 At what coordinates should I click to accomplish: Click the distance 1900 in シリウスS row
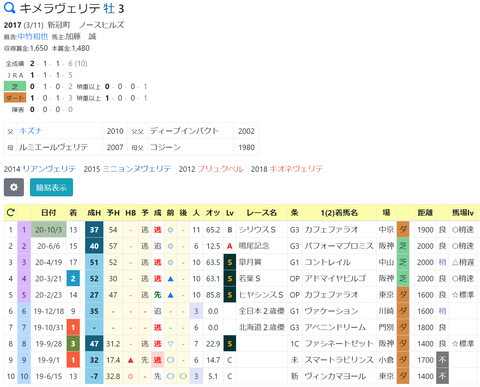(x=425, y=230)
